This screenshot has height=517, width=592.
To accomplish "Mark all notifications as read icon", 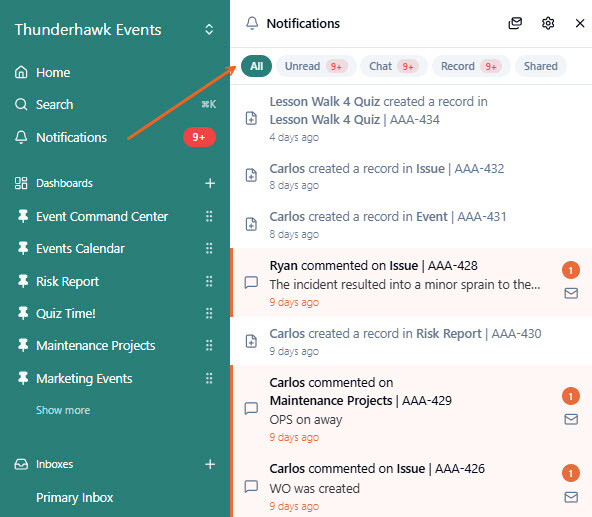I will pos(515,23).
